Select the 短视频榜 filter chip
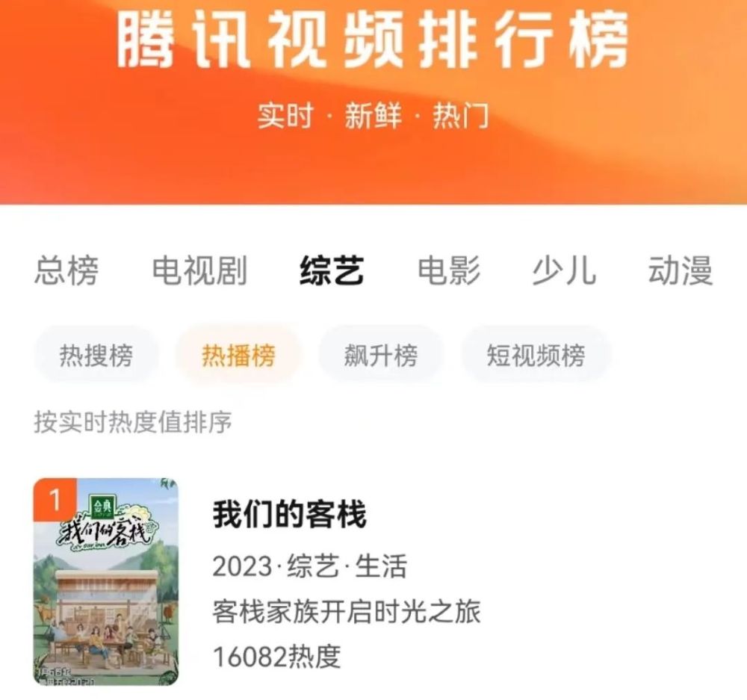 [x=536, y=355]
